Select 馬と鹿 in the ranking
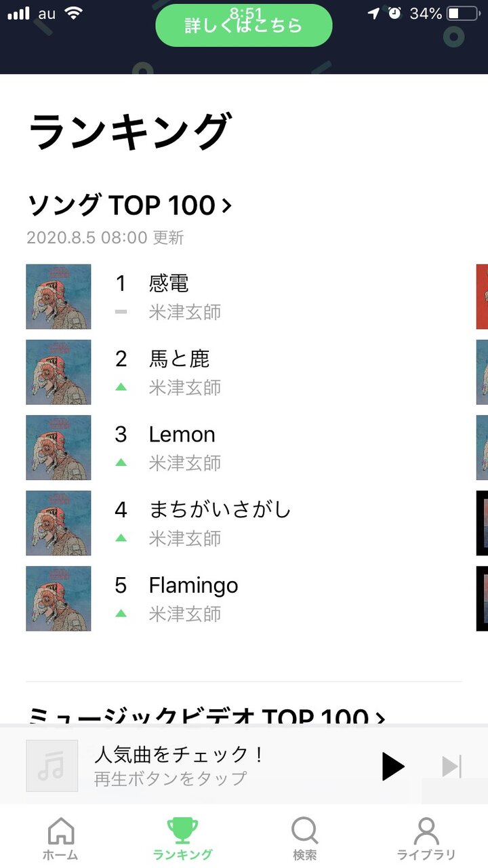Viewport: 488px width, 868px height. [x=244, y=372]
